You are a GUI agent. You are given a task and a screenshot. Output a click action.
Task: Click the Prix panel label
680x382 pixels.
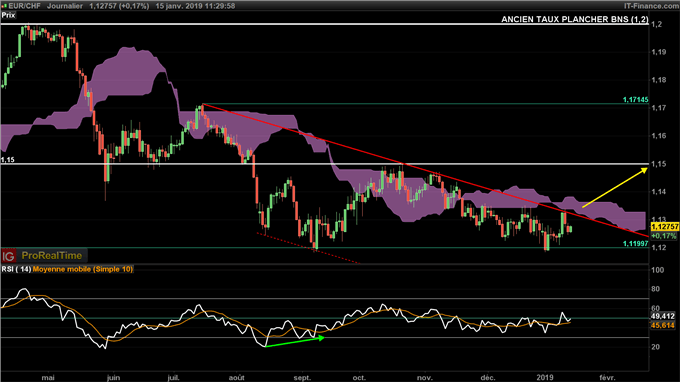coord(8,15)
